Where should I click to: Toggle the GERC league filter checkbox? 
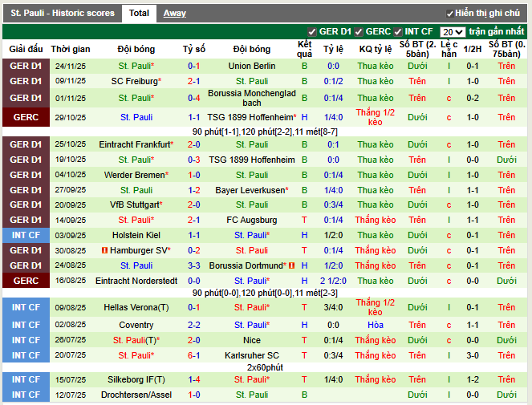359,32
